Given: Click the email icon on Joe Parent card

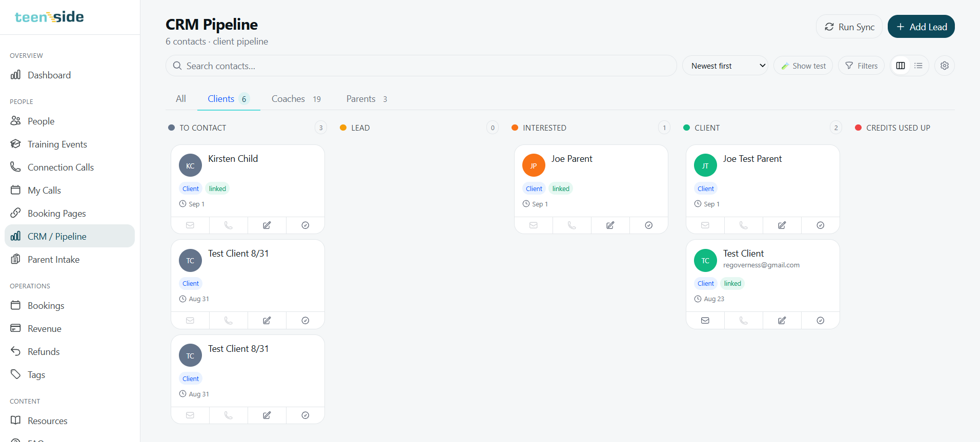Looking at the screenshot, I should coord(534,225).
